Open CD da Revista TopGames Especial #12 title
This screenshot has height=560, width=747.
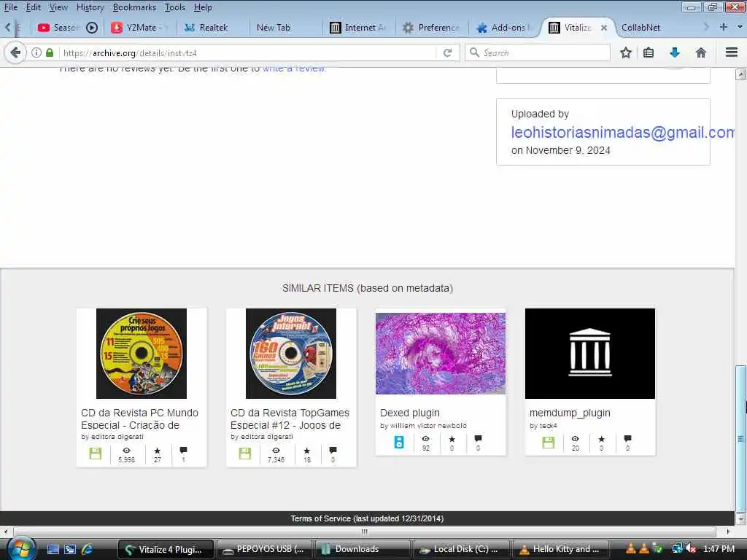click(290, 419)
